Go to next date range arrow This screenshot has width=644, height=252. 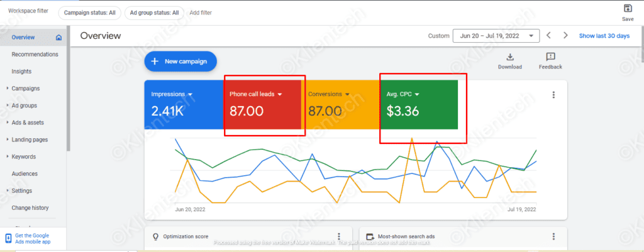[x=566, y=36]
